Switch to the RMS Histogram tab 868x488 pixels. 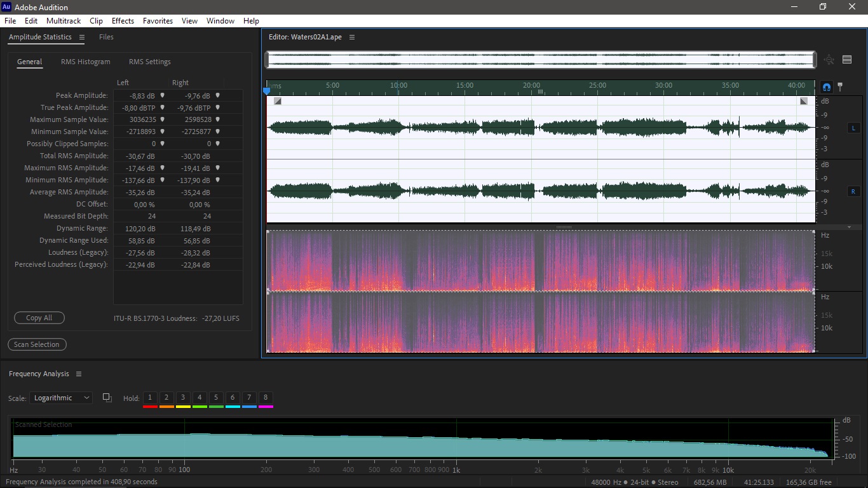(86, 62)
